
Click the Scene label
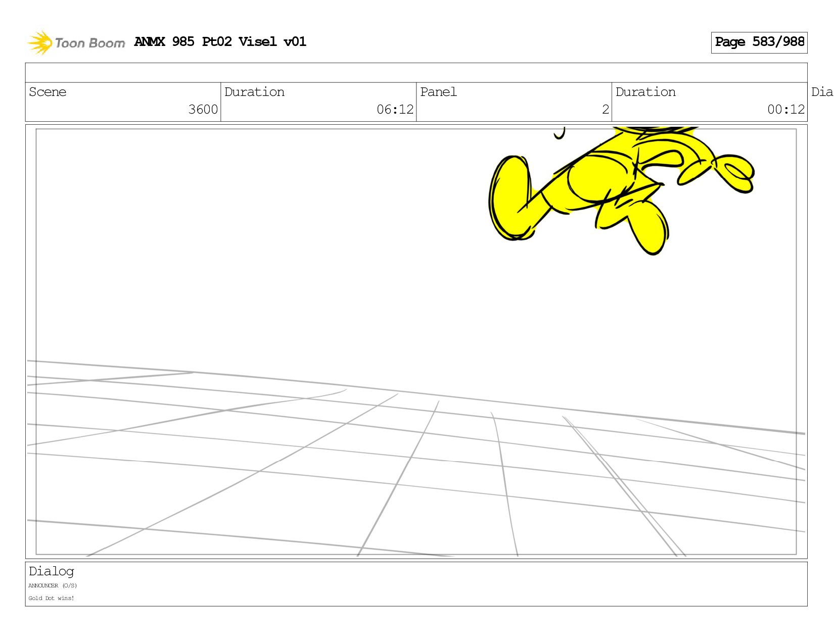pos(48,92)
